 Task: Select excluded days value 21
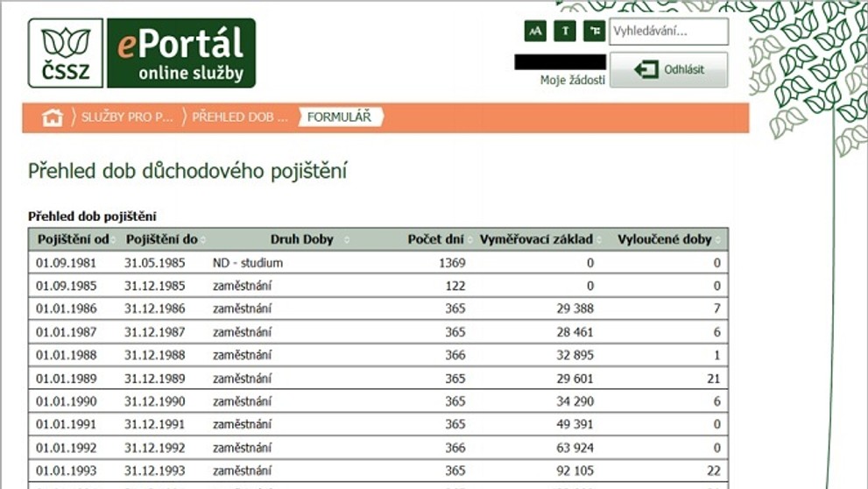point(714,379)
